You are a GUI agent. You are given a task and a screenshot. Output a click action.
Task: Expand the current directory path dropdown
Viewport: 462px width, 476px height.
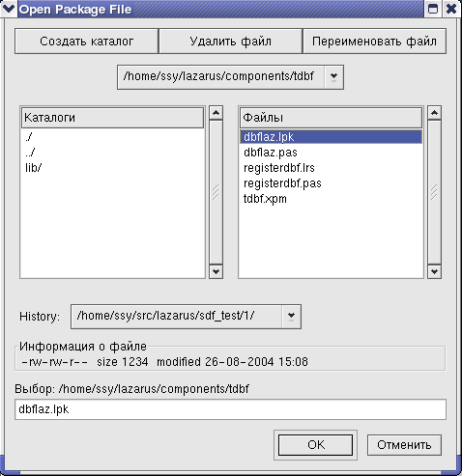tap(333, 76)
